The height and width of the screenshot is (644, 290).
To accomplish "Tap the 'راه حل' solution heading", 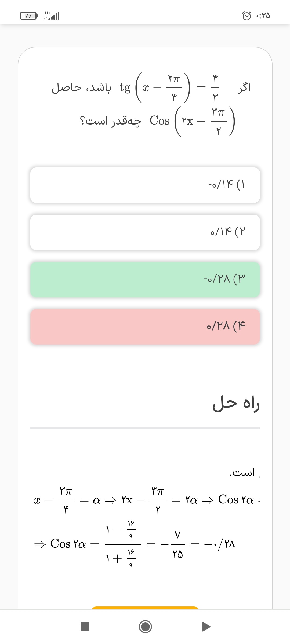I will pyautogui.click(x=236, y=404).
